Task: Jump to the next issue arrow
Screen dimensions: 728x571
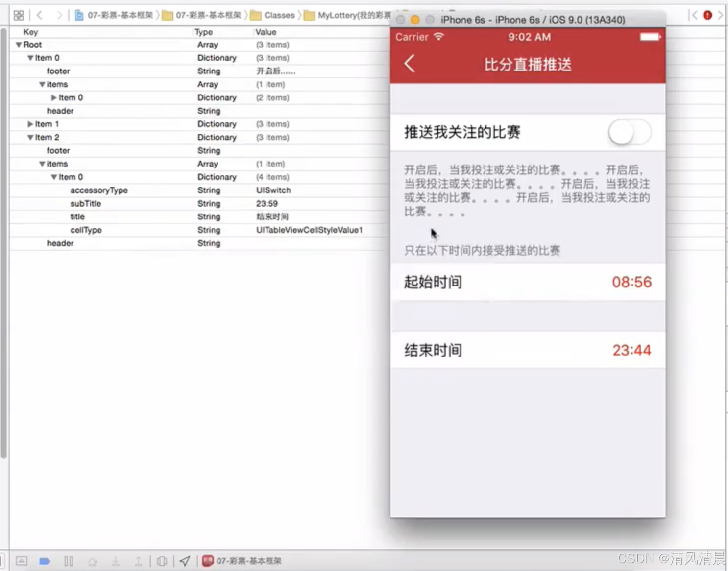Action: 720,15
